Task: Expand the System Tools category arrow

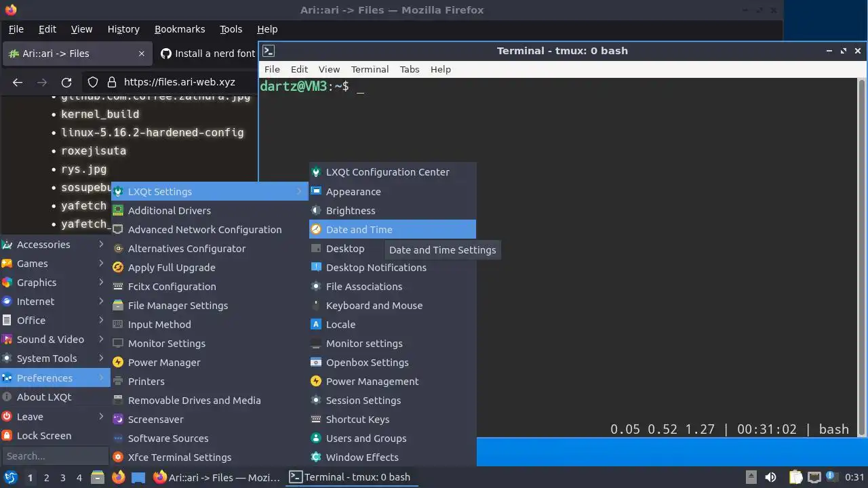Action: pyautogui.click(x=101, y=358)
